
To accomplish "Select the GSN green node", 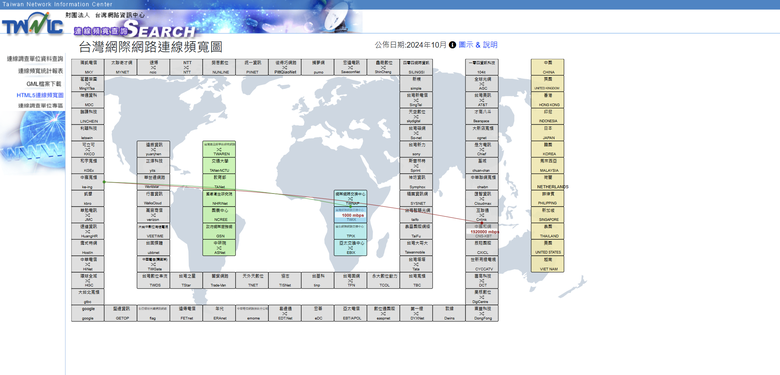I will tap(219, 231).
